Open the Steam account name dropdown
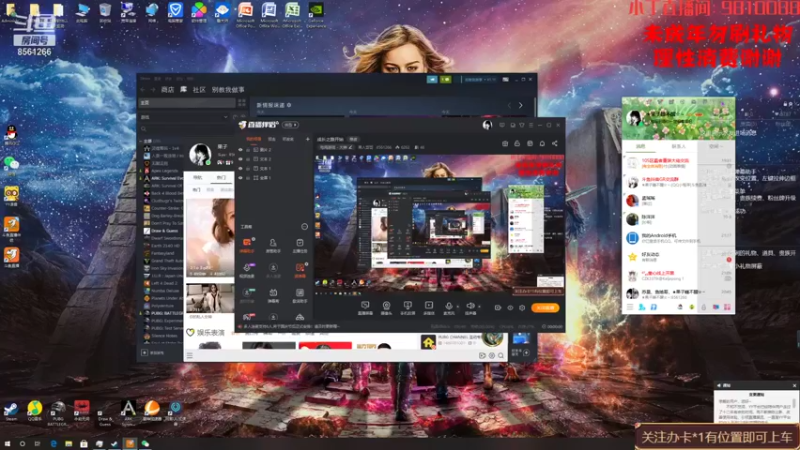Image resolution: width=800 pixels, height=450 pixels. [x=480, y=80]
